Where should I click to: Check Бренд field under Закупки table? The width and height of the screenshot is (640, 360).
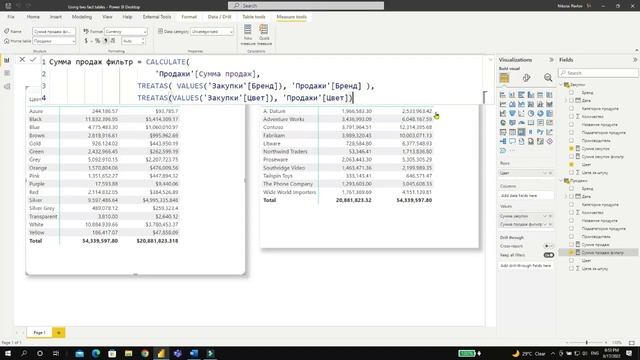coord(571,93)
